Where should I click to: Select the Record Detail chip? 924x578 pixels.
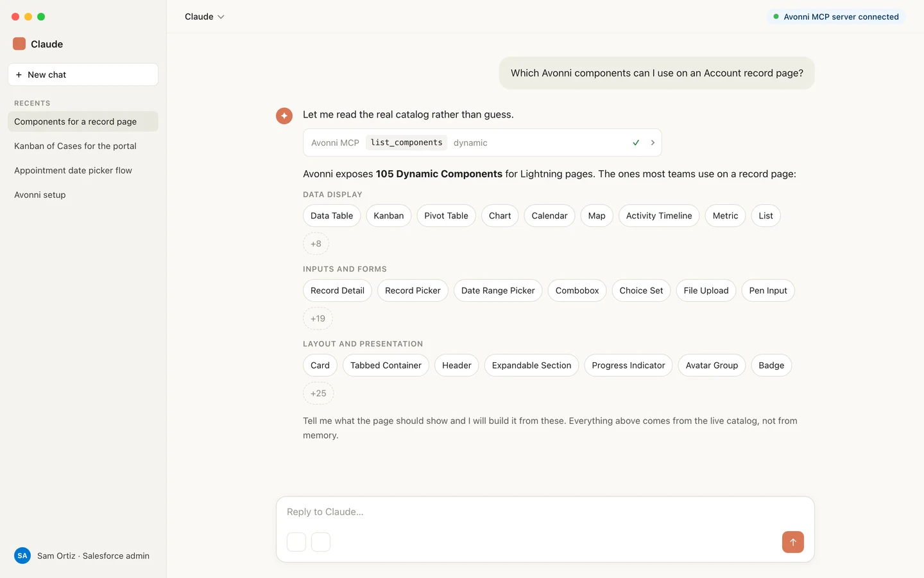coord(338,290)
